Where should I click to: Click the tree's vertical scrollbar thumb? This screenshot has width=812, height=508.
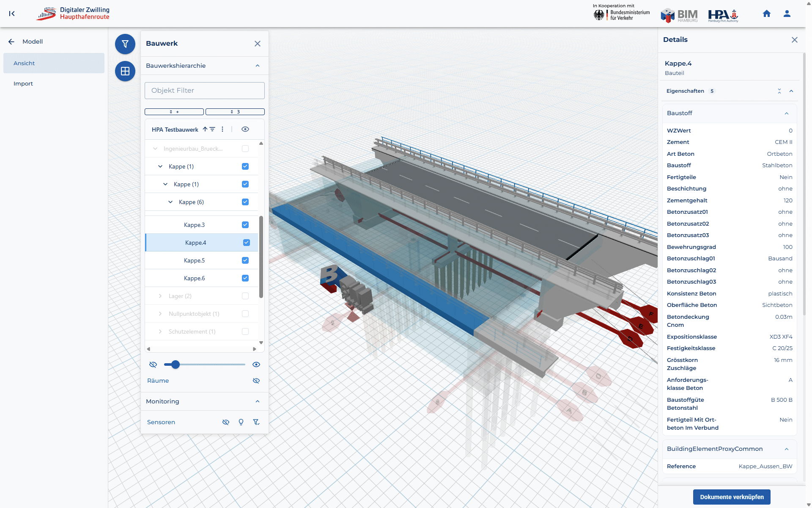(261, 257)
